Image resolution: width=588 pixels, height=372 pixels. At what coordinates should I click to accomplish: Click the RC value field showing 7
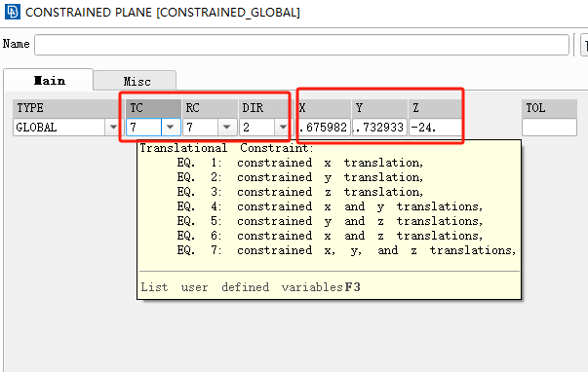[201, 128]
